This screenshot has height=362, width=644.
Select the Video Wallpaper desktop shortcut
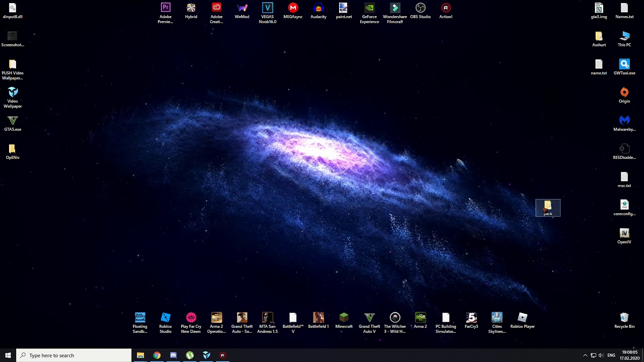pyautogui.click(x=13, y=98)
